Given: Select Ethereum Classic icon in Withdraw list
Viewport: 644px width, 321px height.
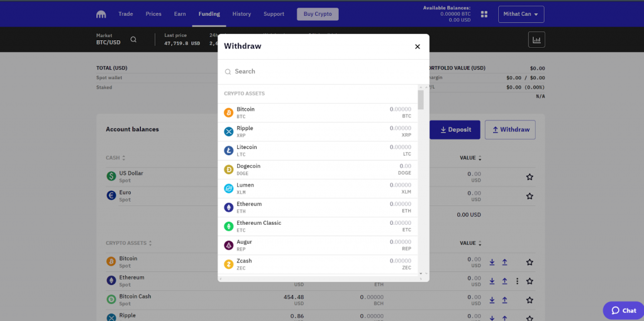Looking at the screenshot, I should coord(228,226).
